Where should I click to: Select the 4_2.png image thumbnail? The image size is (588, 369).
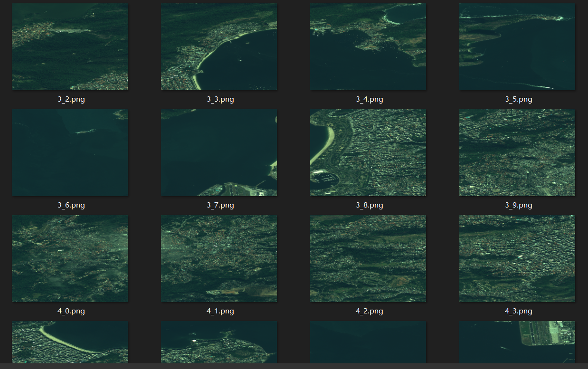(368, 258)
